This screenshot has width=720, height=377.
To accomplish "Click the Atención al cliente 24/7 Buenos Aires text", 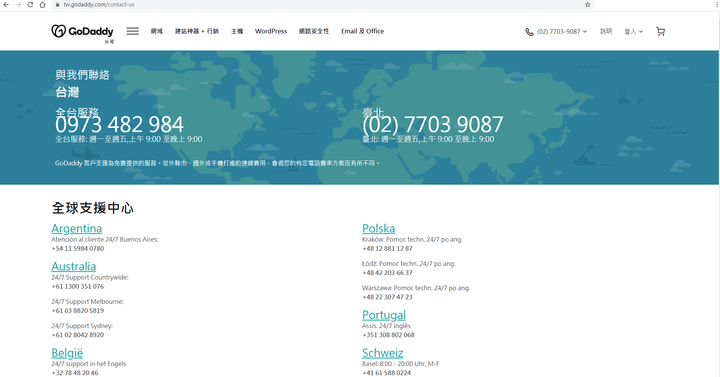I will [x=105, y=240].
